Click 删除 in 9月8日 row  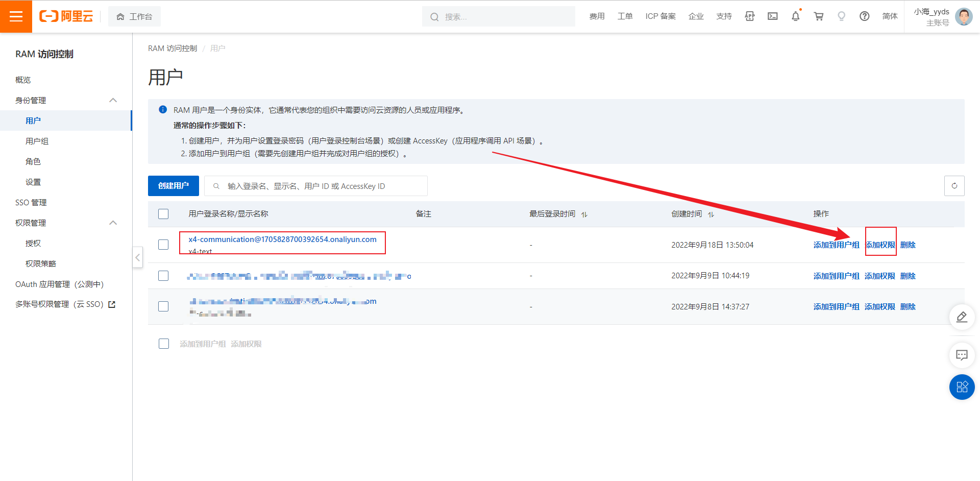pyautogui.click(x=908, y=306)
